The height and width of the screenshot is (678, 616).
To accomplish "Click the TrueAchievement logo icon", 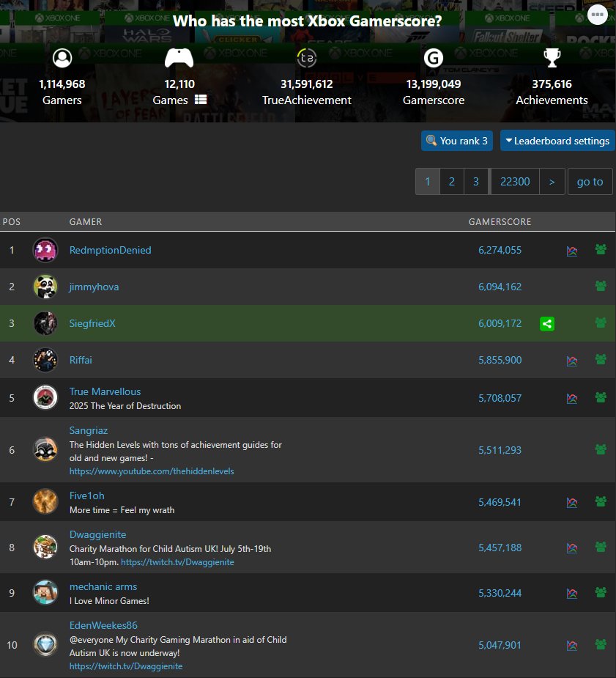I will click(x=307, y=58).
